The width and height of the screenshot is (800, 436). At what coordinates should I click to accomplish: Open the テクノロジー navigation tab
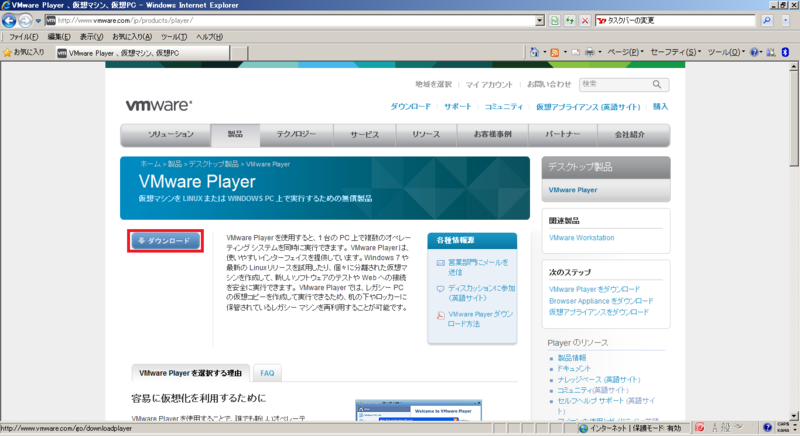tap(296, 134)
